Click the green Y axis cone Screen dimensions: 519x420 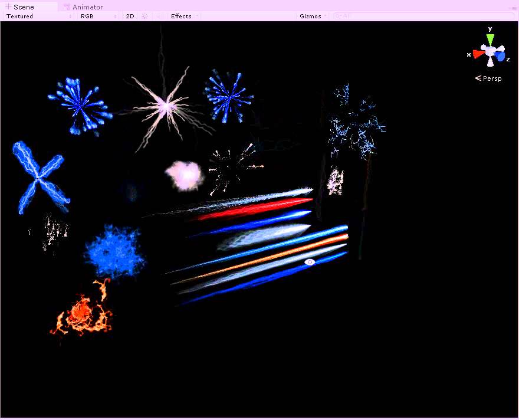pyautogui.click(x=490, y=40)
